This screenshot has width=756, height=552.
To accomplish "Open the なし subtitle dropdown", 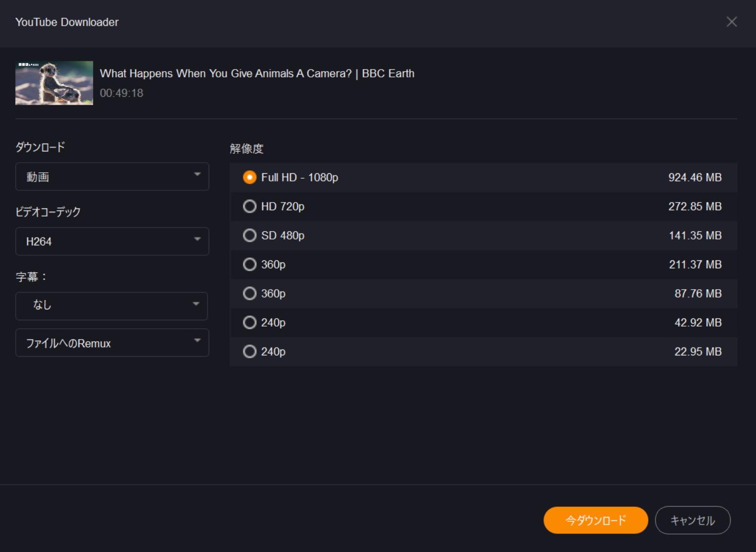I will coord(111,306).
